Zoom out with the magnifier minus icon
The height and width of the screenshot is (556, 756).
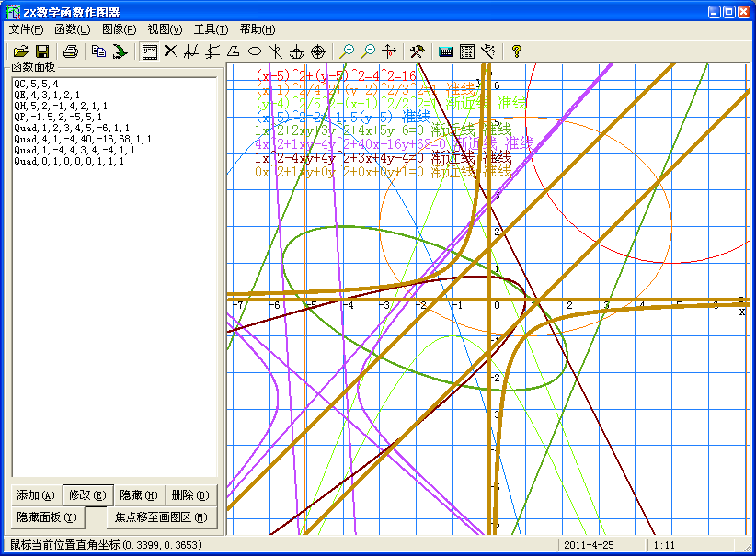(x=368, y=51)
